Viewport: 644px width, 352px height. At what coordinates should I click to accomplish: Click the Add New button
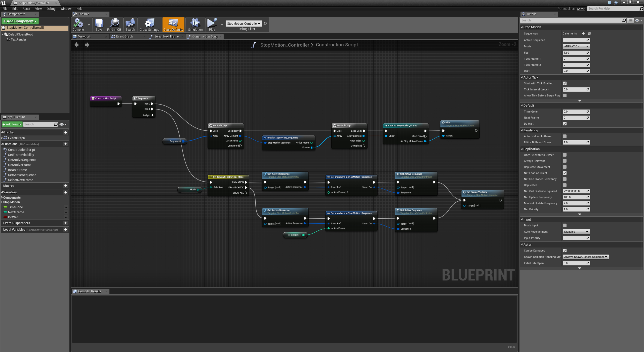pos(12,124)
